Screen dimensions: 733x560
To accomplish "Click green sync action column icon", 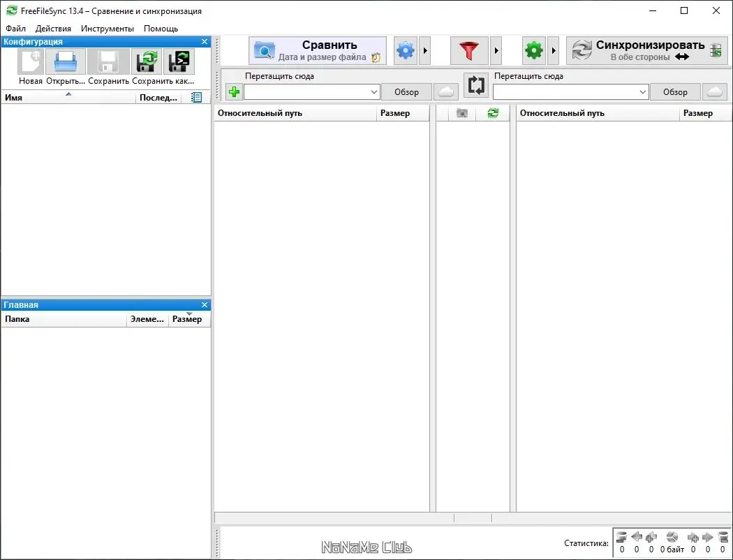I will pyautogui.click(x=493, y=113).
